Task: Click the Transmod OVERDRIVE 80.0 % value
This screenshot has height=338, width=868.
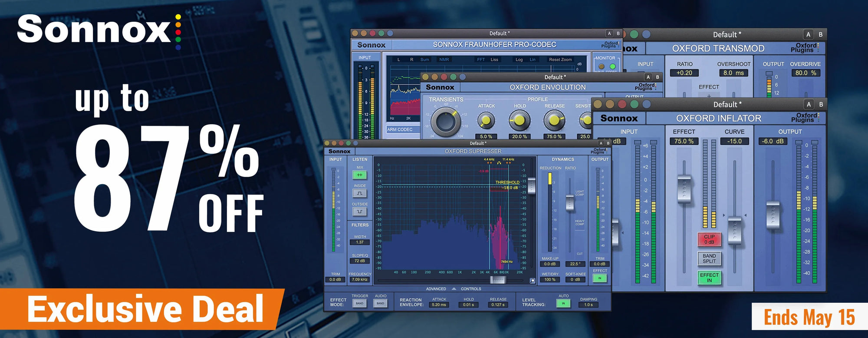Action: coord(806,73)
